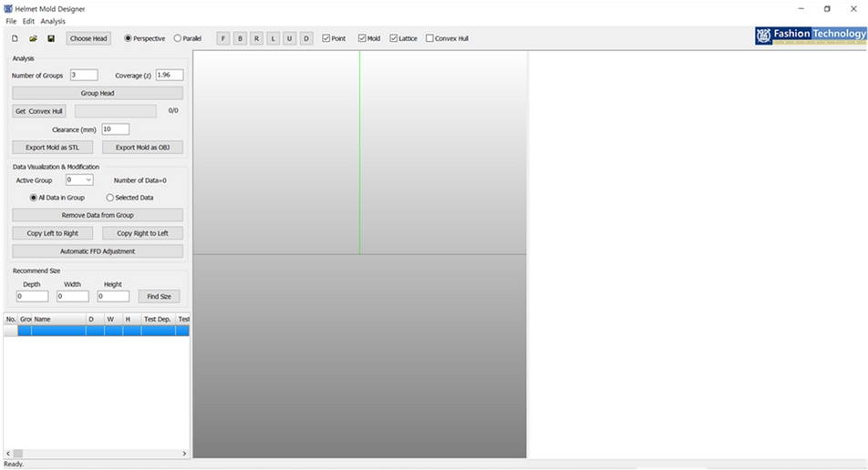The image size is (868, 470).
Task: Open the Analysis menu
Action: click(53, 21)
